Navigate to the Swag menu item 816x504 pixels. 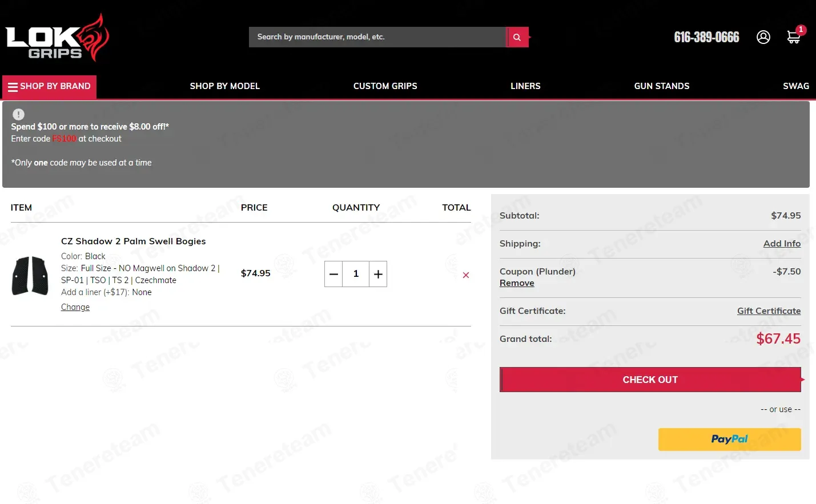[796, 86]
